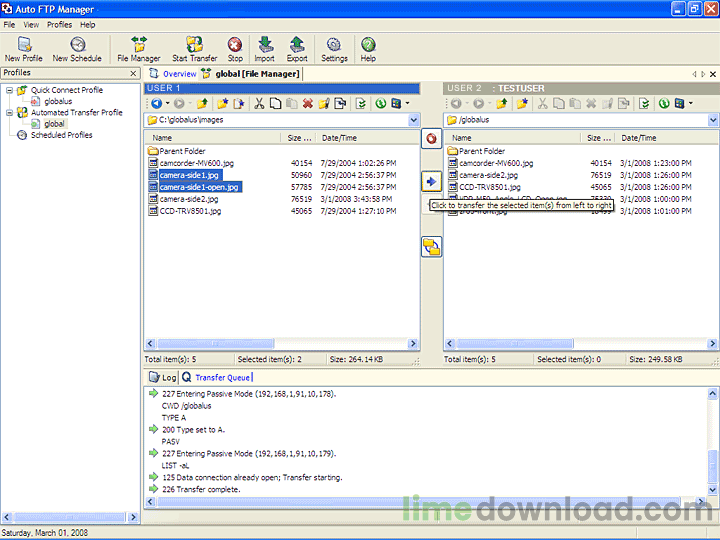
Task: Open the New Schedule tool
Action: 77,50
